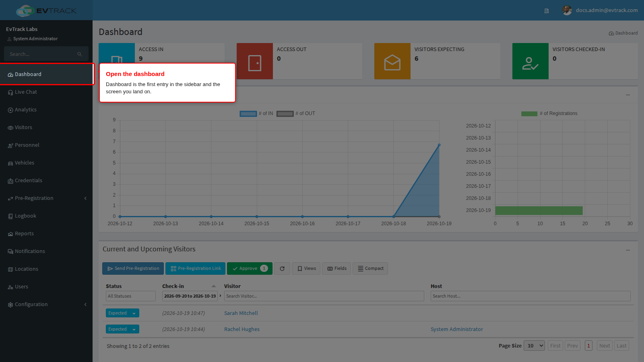Toggle the '# of IN' legend swatch

point(248,114)
